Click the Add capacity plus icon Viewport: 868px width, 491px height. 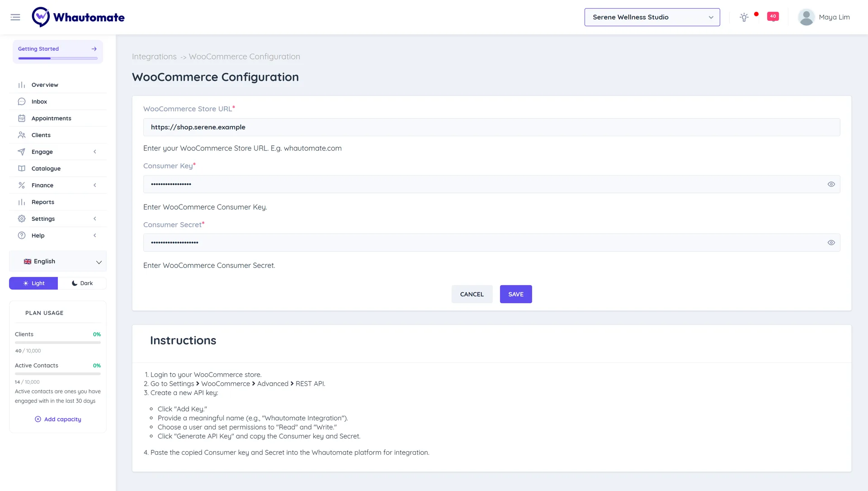[38, 419]
